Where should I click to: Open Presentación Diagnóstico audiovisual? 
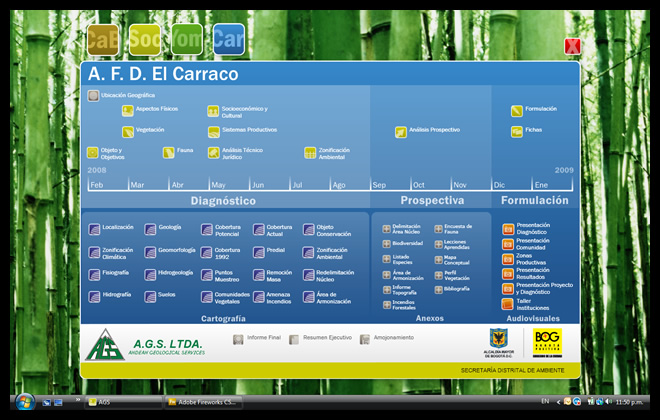click(x=508, y=229)
